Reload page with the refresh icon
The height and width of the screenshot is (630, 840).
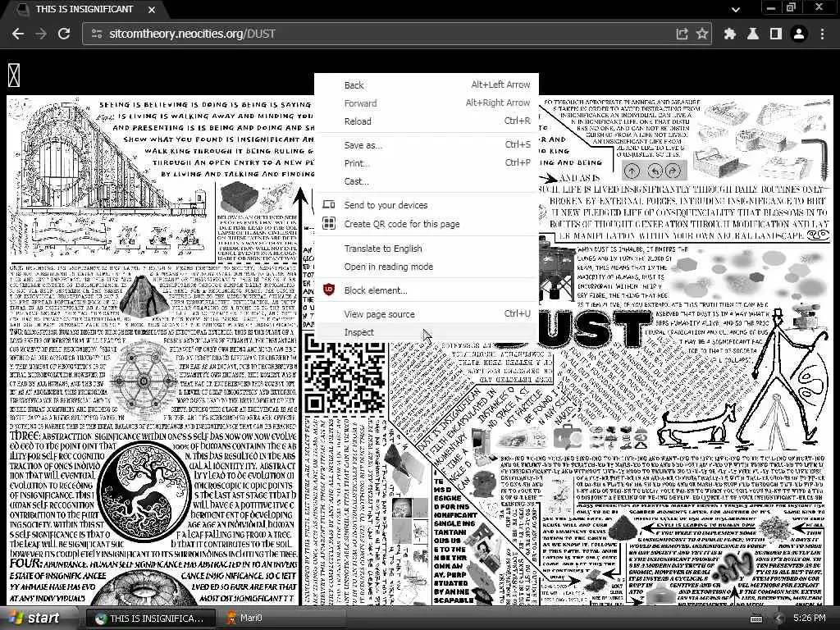click(64, 34)
